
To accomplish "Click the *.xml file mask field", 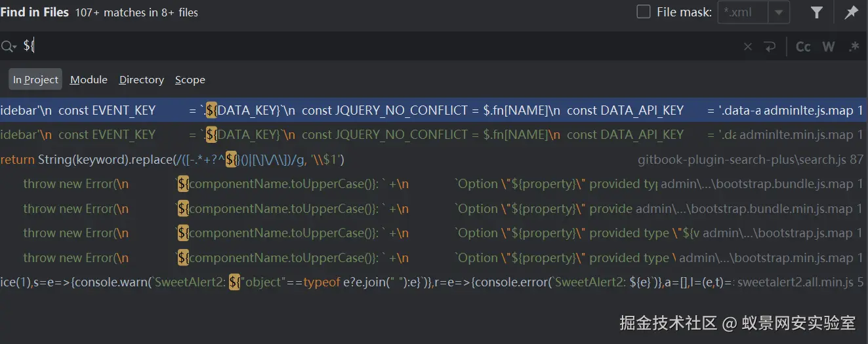I will (x=743, y=12).
